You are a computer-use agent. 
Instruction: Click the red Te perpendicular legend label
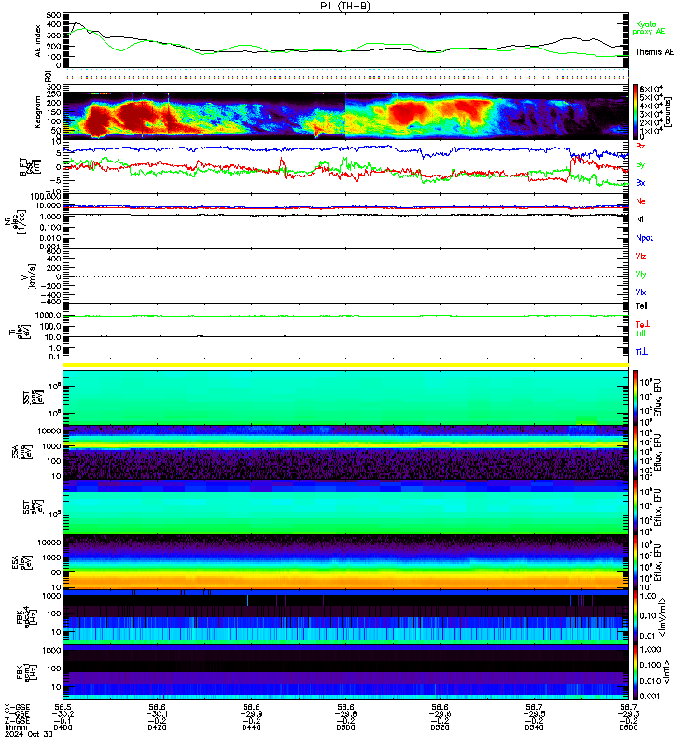[642, 324]
